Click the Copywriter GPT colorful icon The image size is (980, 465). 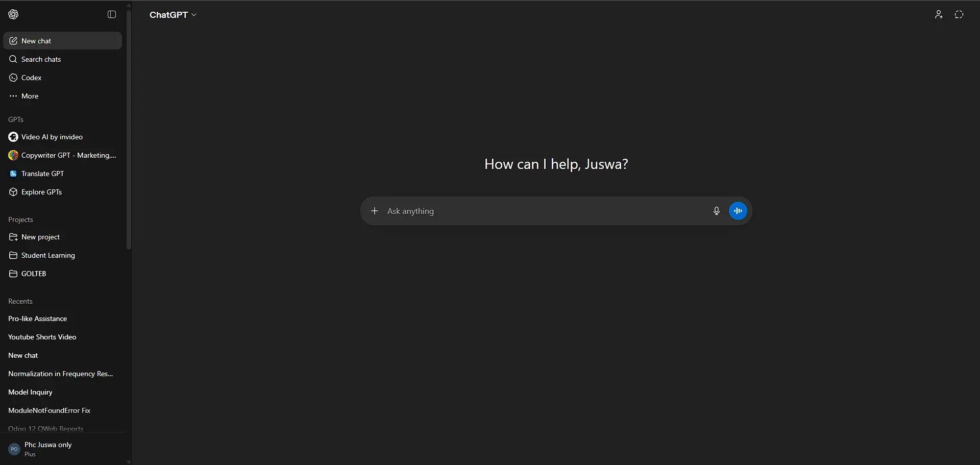tap(13, 155)
